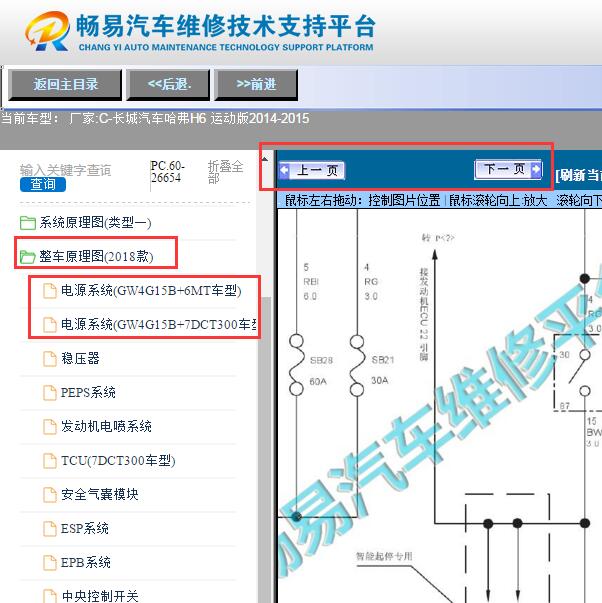Click the 鼠标左右拖动 hint text
Image resolution: width=602 pixels, height=603 pixels.
(362, 200)
